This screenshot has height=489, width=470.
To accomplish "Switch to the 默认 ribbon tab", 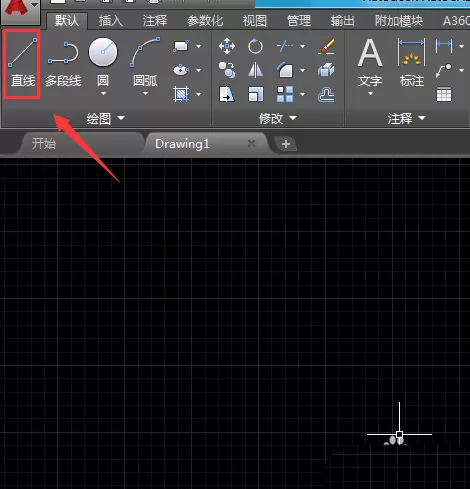I will [x=67, y=21].
